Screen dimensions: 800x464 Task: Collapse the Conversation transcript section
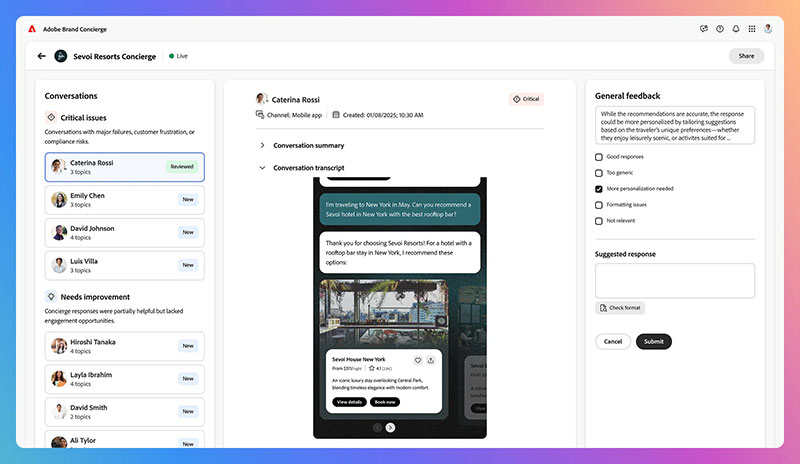pyautogui.click(x=263, y=168)
